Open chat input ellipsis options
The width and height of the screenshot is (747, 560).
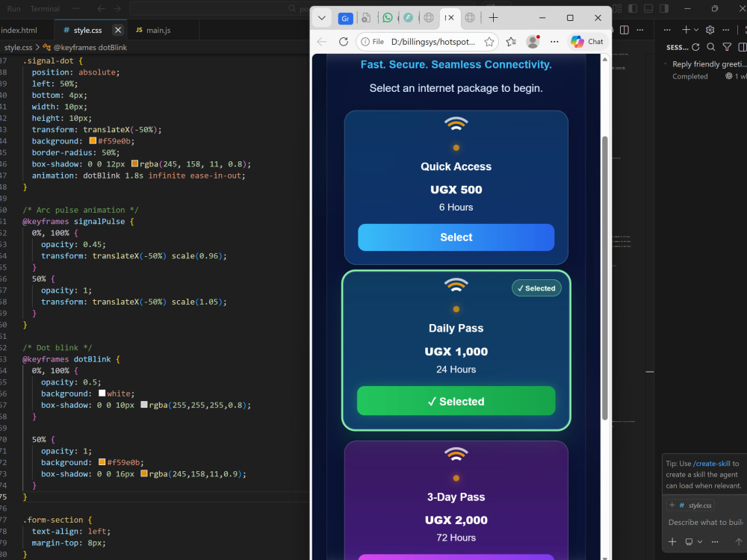[x=715, y=542]
